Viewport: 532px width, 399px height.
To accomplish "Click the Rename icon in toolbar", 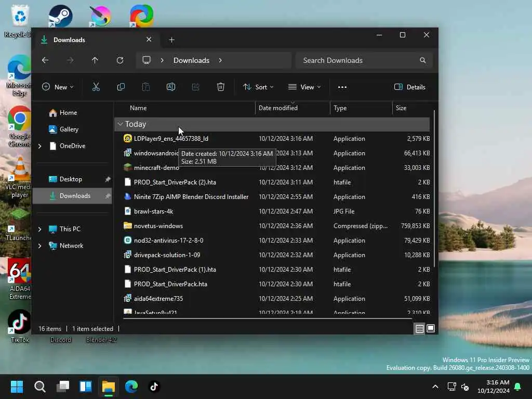I will [170, 87].
